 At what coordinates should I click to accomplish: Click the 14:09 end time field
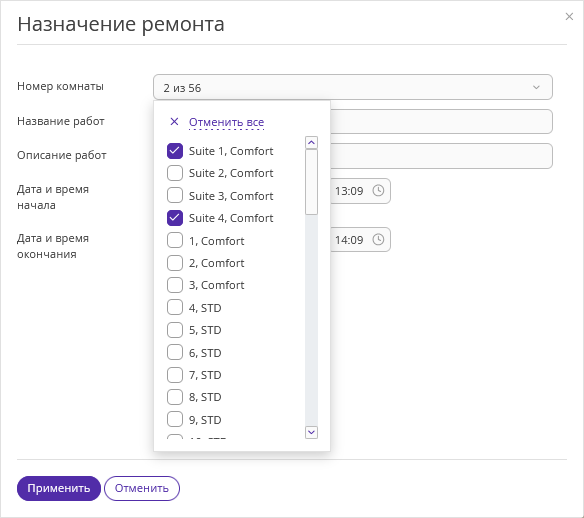click(x=360, y=239)
